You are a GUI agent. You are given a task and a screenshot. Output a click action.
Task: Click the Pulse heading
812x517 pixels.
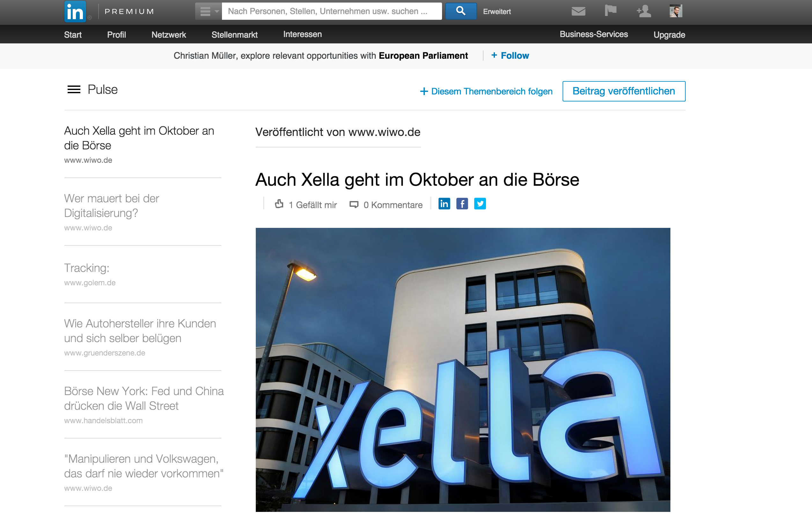click(x=102, y=89)
